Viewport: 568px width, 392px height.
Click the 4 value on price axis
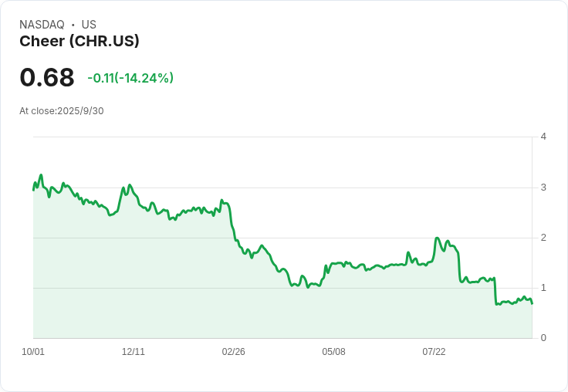coord(543,137)
